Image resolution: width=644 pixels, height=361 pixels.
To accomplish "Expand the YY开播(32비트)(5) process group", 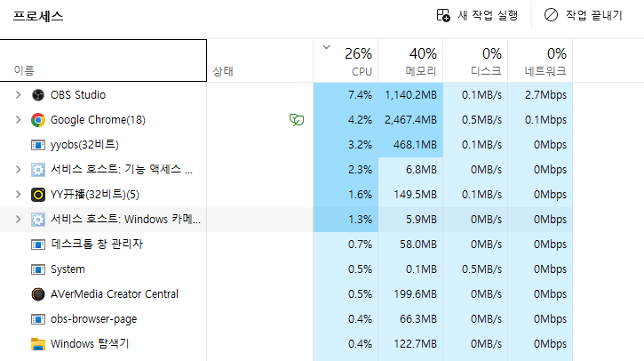I will coord(18,195).
